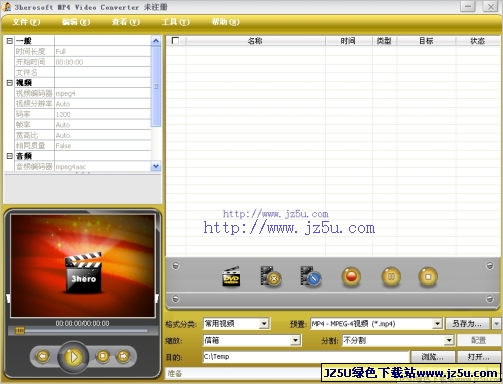Click the top-left toolbar panel screw icon

click(176, 266)
